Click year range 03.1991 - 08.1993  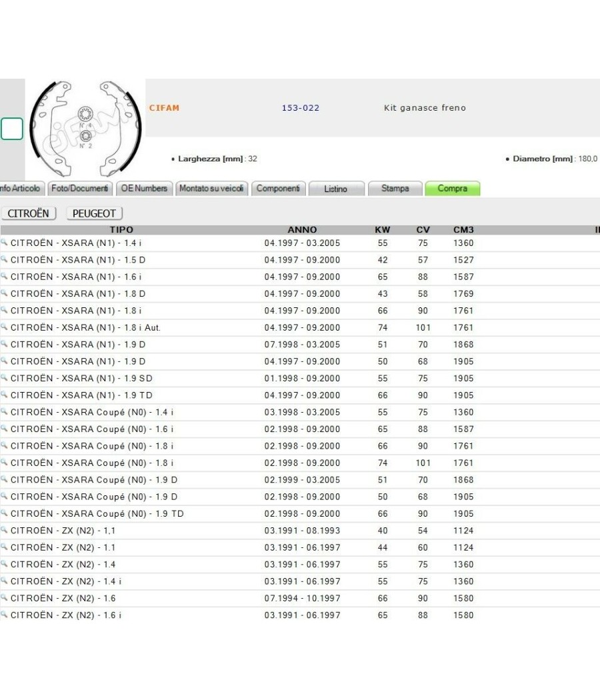[x=302, y=531]
